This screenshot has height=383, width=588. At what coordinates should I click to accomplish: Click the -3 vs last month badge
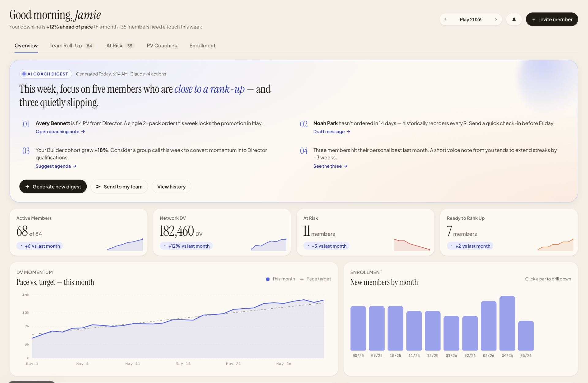326,246
